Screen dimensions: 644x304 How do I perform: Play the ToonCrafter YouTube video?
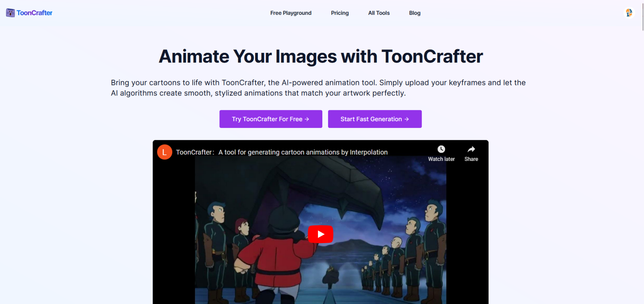coord(321,234)
